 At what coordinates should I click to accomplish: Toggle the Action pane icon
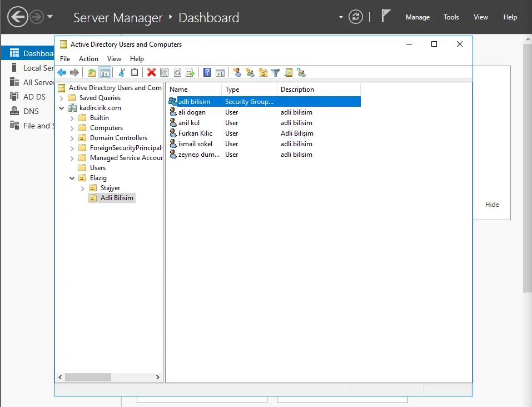click(x=220, y=72)
